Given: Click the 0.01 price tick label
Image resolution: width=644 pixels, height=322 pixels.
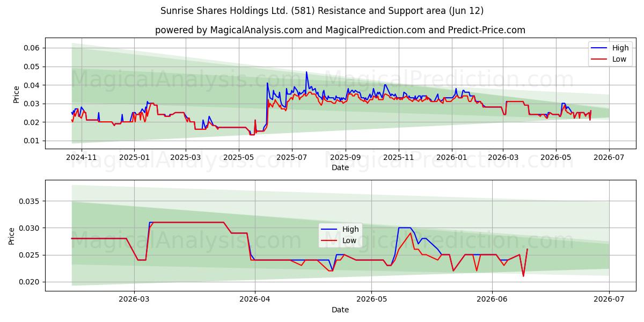Looking at the screenshot, I should tap(32, 141).
